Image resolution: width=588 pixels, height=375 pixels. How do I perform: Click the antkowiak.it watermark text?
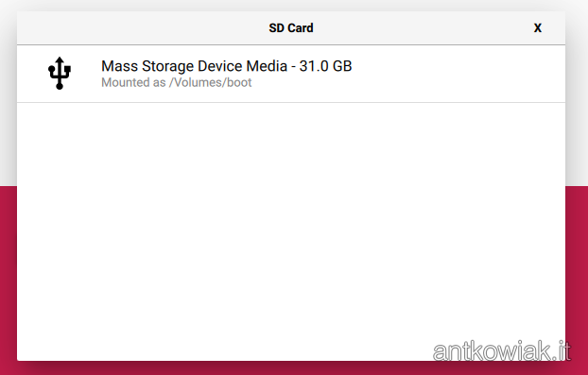(502, 350)
